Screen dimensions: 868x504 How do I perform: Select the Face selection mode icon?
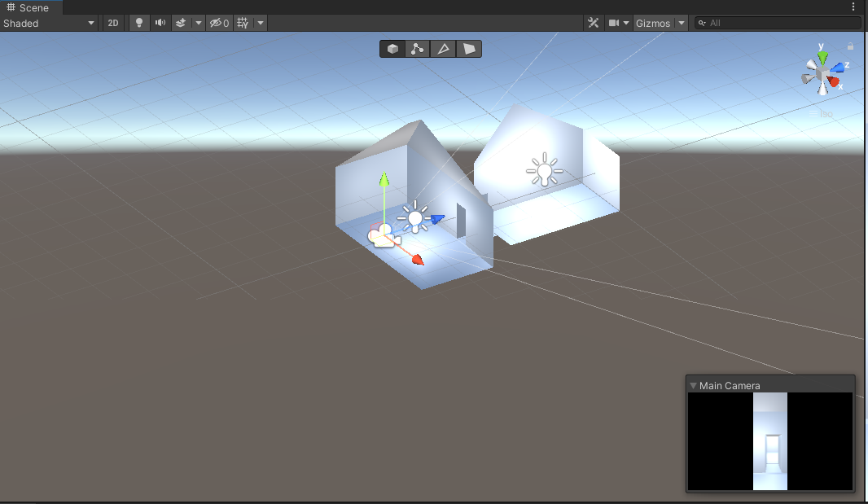pos(469,49)
